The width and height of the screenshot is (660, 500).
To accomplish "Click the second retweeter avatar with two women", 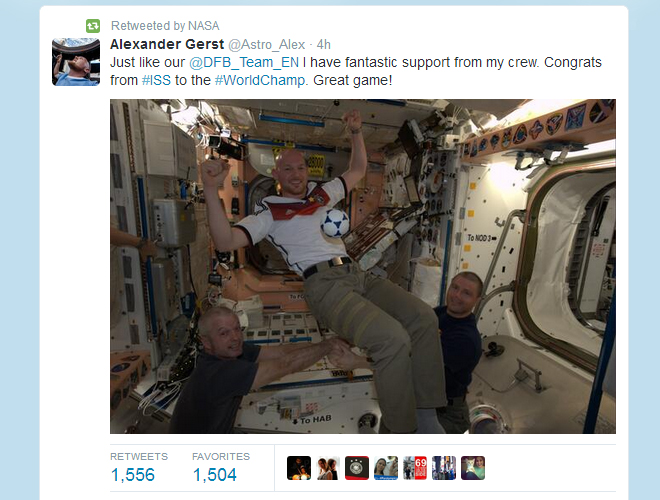I will (328, 468).
